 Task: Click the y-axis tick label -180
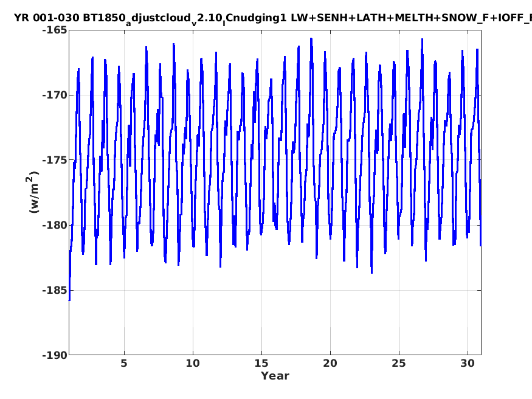(x=55, y=225)
